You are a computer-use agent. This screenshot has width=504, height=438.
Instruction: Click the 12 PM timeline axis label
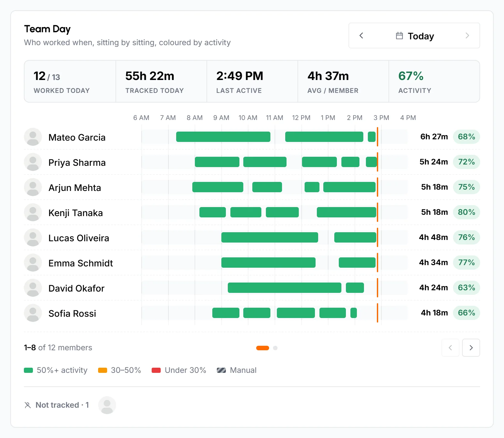(301, 118)
